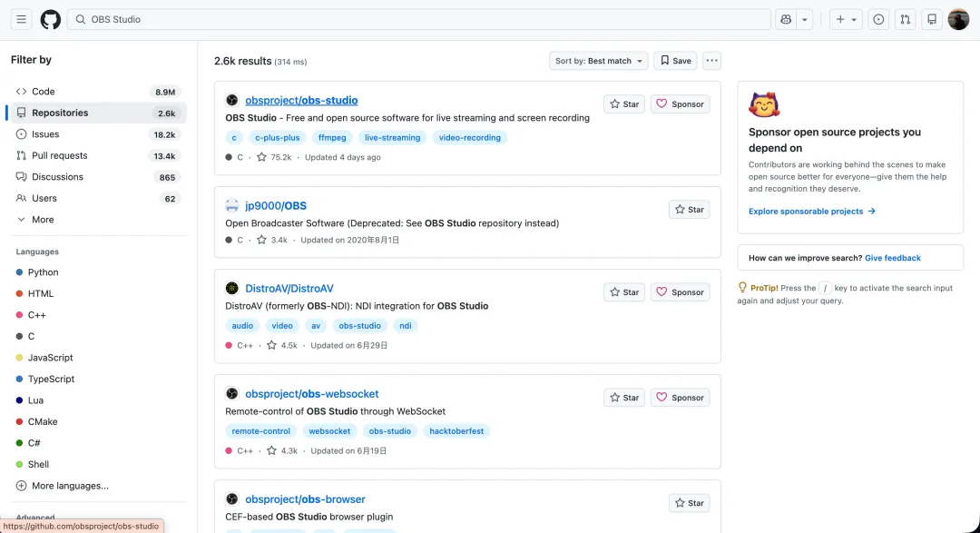Open obsproject/obs-studio repository

coord(301,100)
